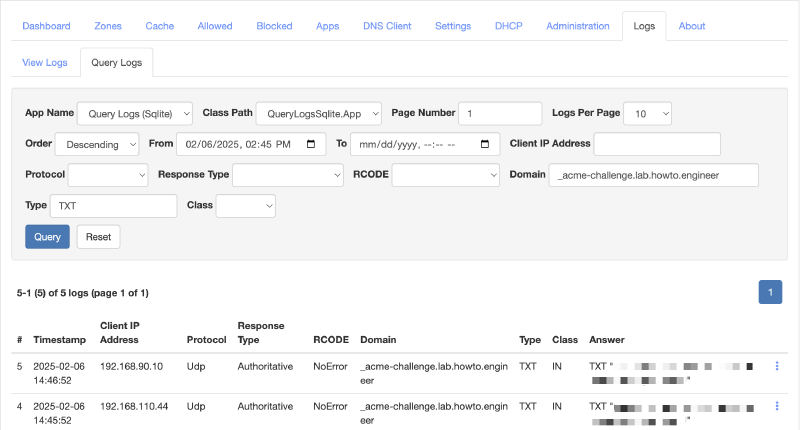Click the Protocol column header
800x430 pixels.
click(x=207, y=340)
